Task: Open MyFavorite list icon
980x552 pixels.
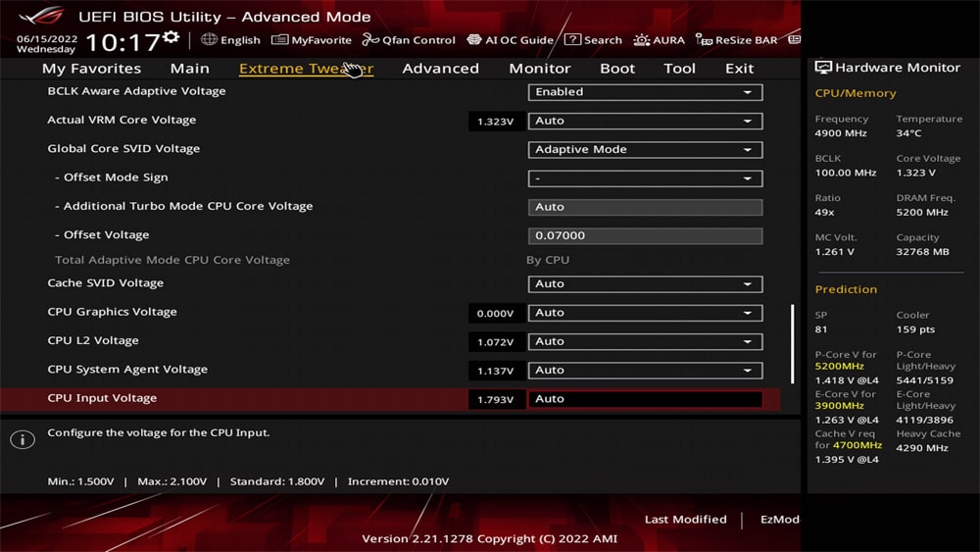Action: 279,40
